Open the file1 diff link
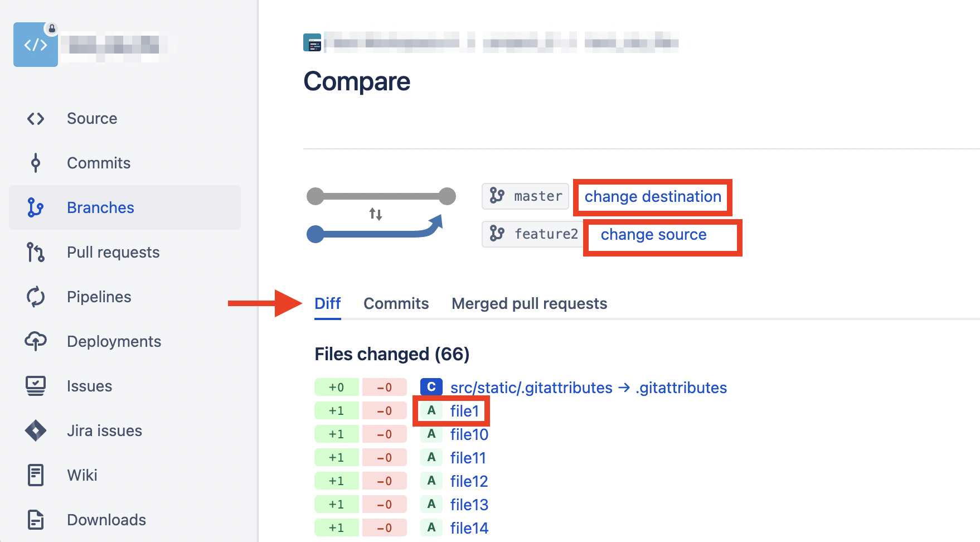Screen dimensions: 980x542 pos(465,411)
